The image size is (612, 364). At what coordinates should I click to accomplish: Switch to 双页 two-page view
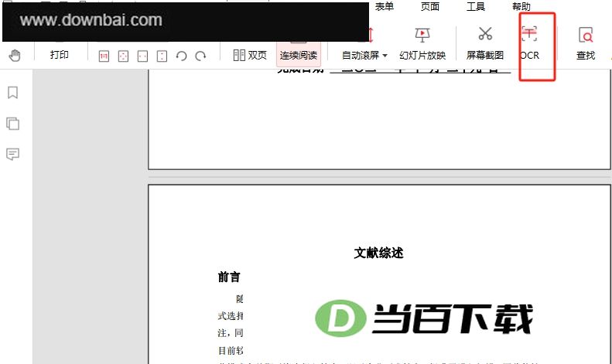250,56
